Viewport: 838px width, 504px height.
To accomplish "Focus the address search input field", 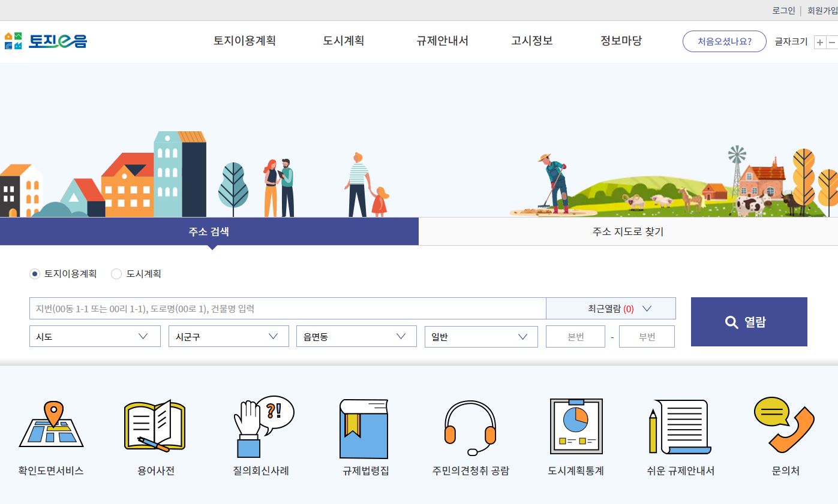I will [287, 309].
